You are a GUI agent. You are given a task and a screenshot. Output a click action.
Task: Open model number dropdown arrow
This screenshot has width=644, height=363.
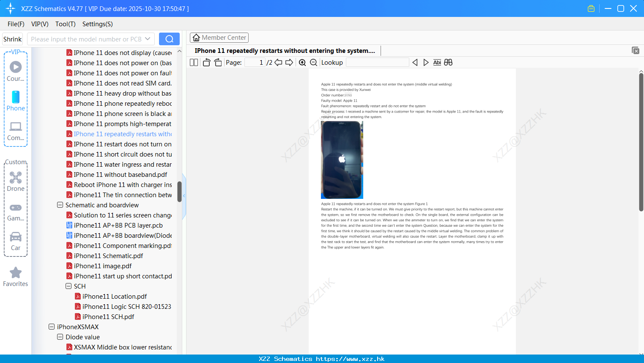pyautogui.click(x=148, y=39)
